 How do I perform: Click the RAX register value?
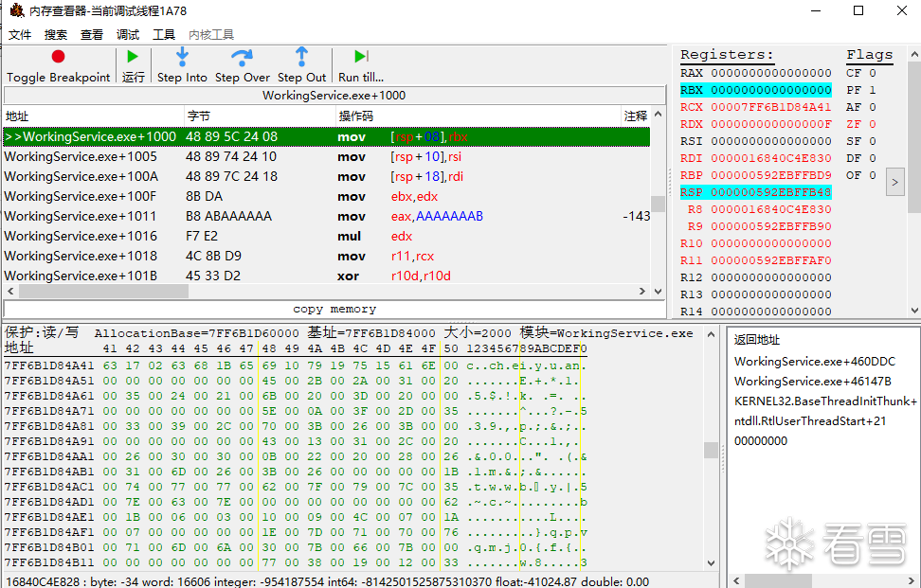771,73
